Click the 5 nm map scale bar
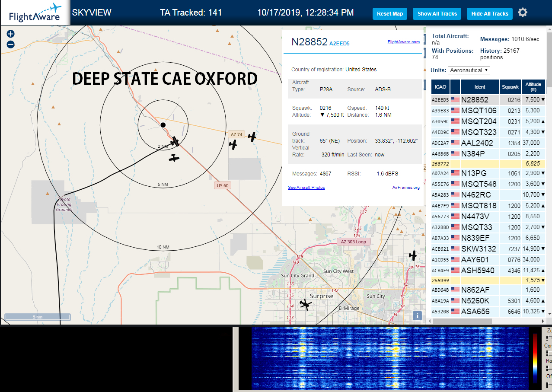Screen dimensions: 552x392 38,317
